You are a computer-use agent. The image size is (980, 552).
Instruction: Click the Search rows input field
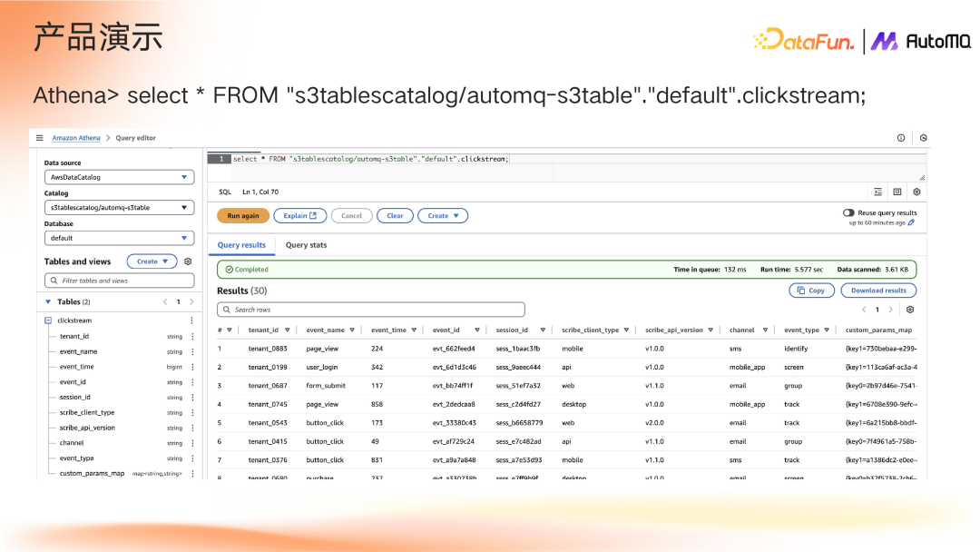[370, 310]
